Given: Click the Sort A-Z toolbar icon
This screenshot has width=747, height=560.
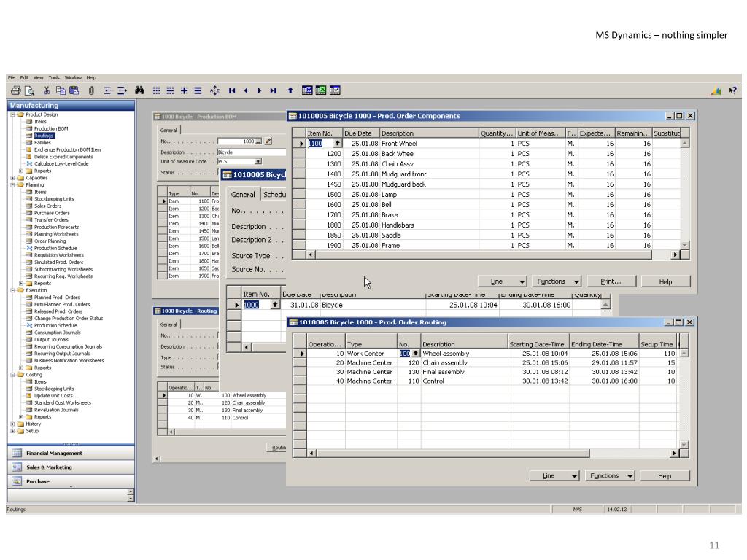Looking at the screenshot, I should [214, 90].
